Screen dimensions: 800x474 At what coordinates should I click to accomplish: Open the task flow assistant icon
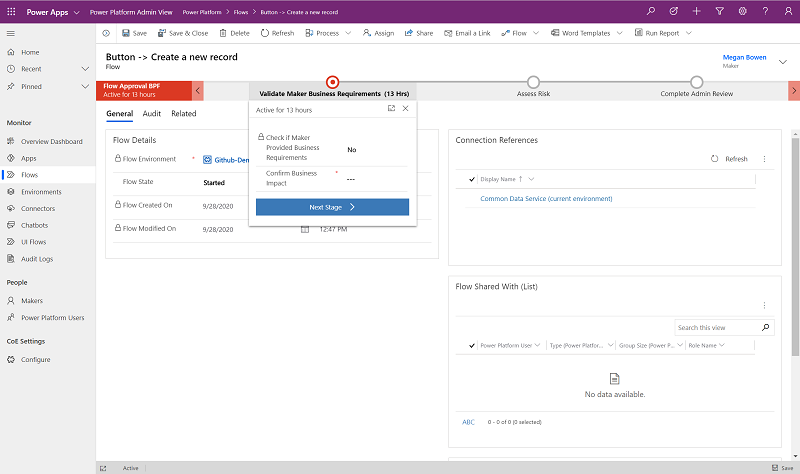click(x=673, y=11)
